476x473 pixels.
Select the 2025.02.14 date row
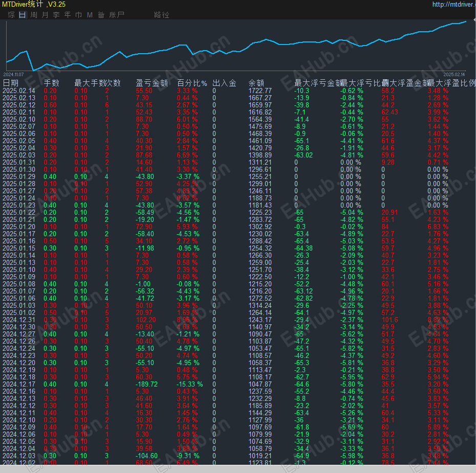point(19,91)
